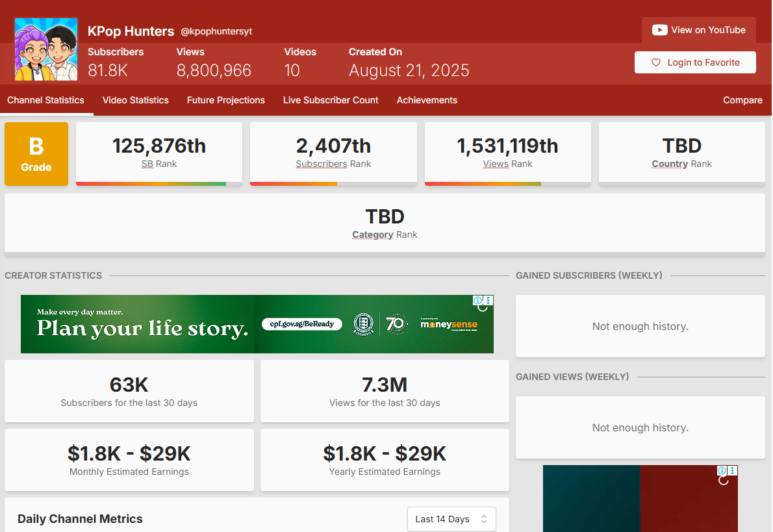Click the Yearly Estimated Earnings value
The height and width of the screenshot is (532, 773).
tap(385, 453)
